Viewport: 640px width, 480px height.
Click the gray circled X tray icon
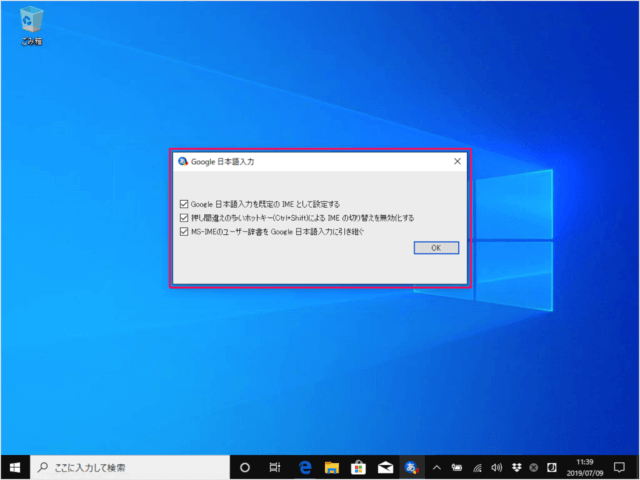[x=534, y=468]
